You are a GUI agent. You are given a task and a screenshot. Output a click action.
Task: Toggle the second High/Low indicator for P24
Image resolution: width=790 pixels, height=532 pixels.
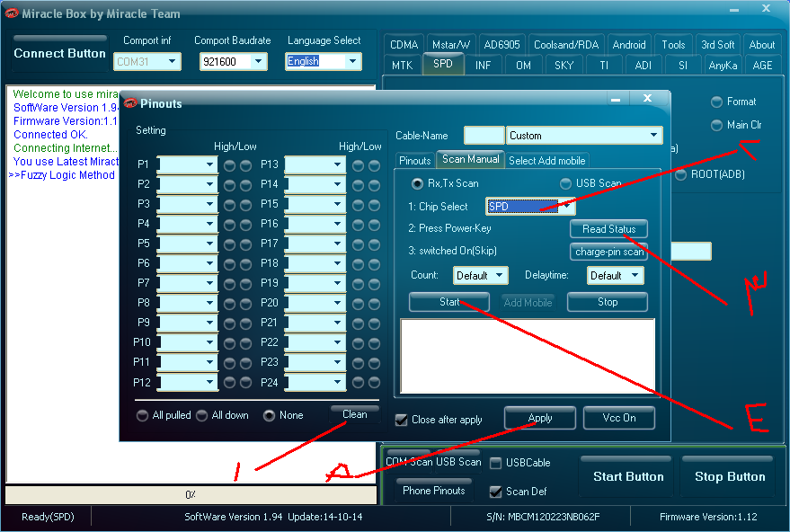tap(375, 384)
